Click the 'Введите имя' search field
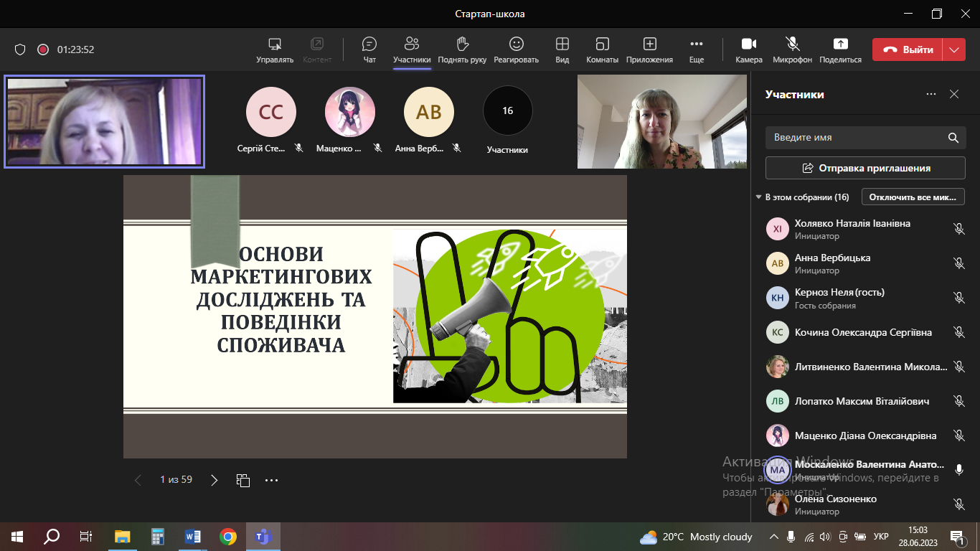This screenshot has height=551, width=980. click(854, 137)
